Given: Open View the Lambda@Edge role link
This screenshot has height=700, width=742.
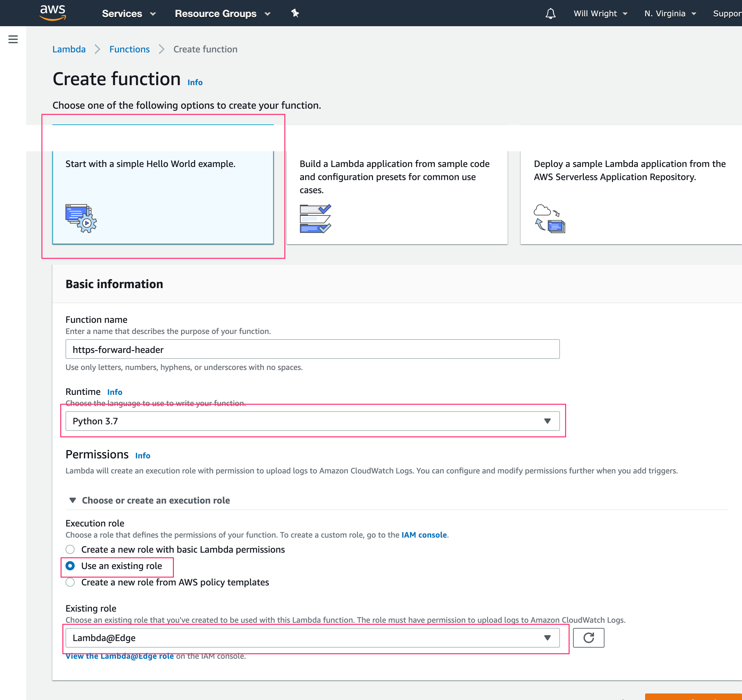Looking at the screenshot, I should pos(120,656).
